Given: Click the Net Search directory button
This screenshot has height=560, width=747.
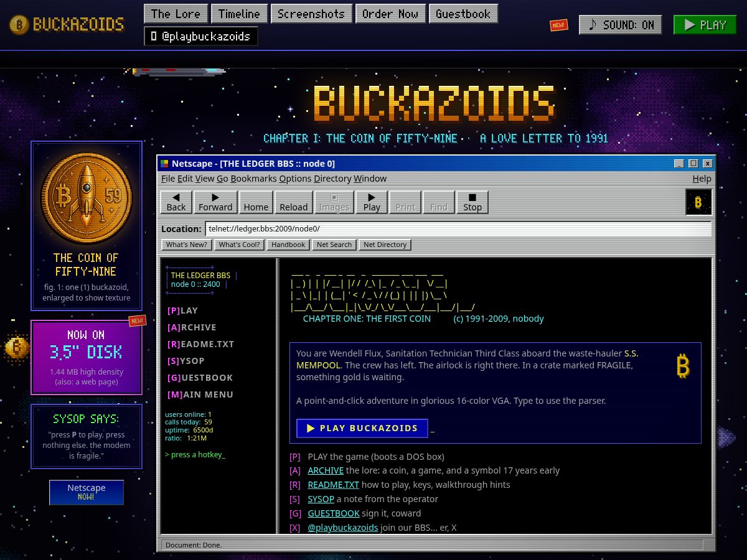Looking at the screenshot, I should click(x=334, y=245).
